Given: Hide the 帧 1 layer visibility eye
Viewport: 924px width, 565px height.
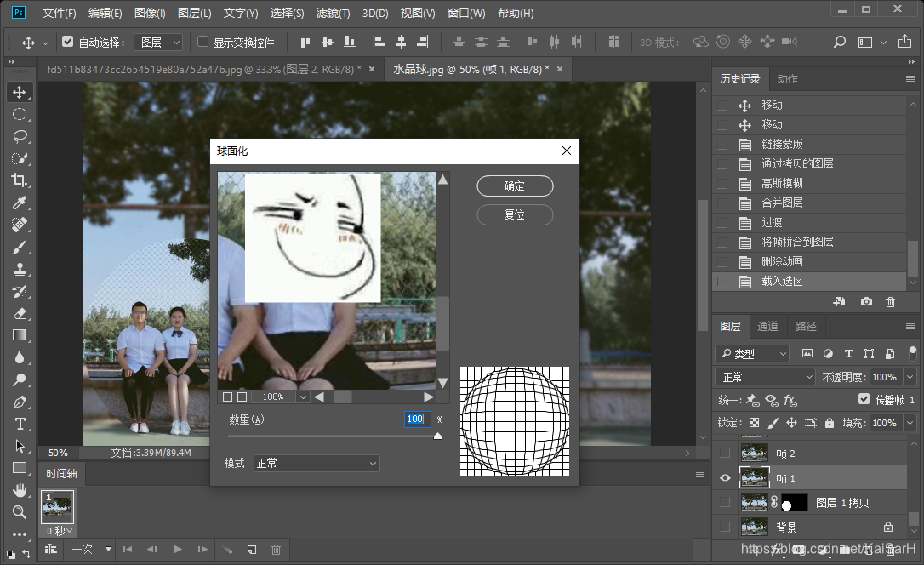Looking at the screenshot, I should (x=725, y=478).
